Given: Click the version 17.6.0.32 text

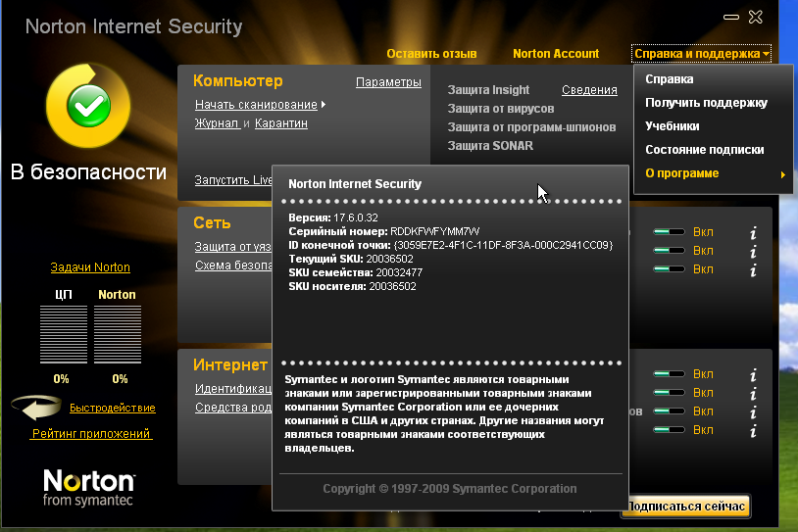Looking at the screenshot, I should click(x=356, y=218).
